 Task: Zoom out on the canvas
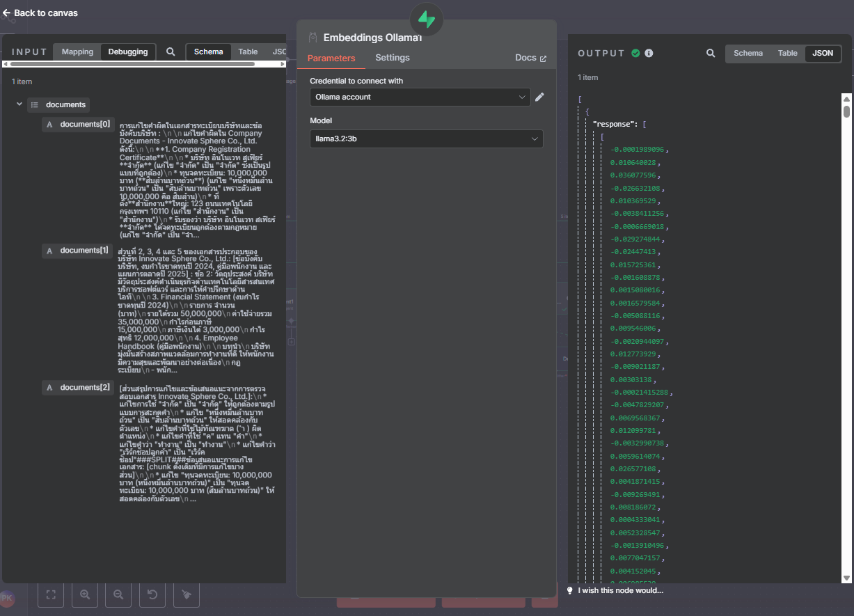118,594
